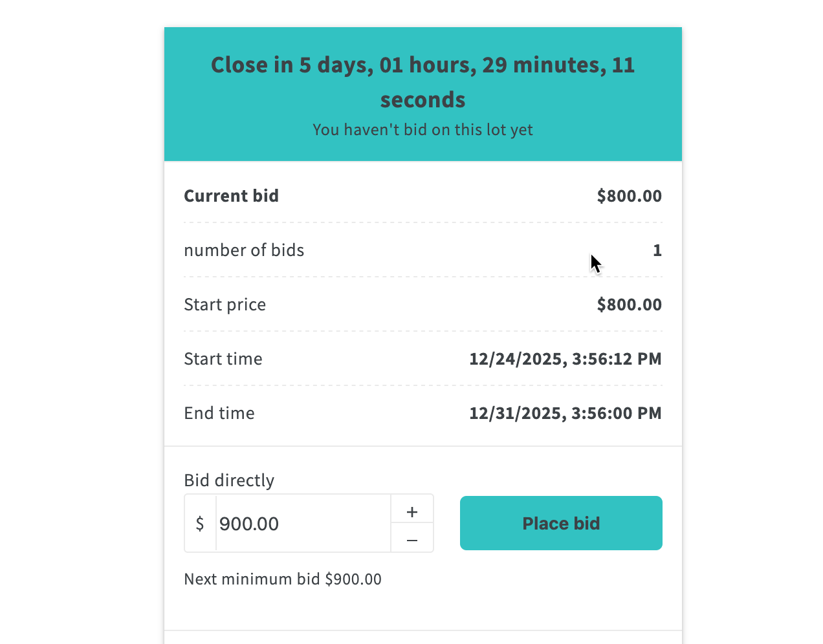Click the 'Bid directly' field label
The width and height of the screenshot is (823, 644).
pyautogui.click(x=229, y=480)
